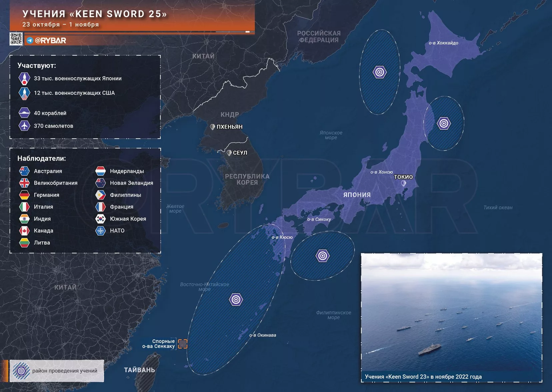
Task: Click the Филиппинское море label
Action: (334, 315)
